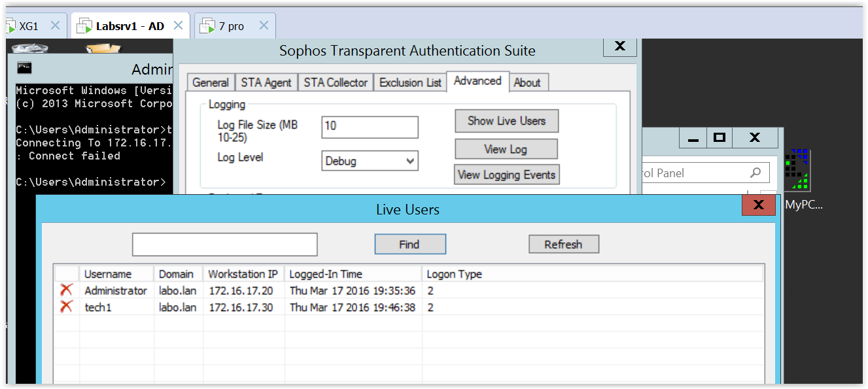Sort by the Workstation IP column header
Screen dimensions: 868x389
[x=243, y=274]
